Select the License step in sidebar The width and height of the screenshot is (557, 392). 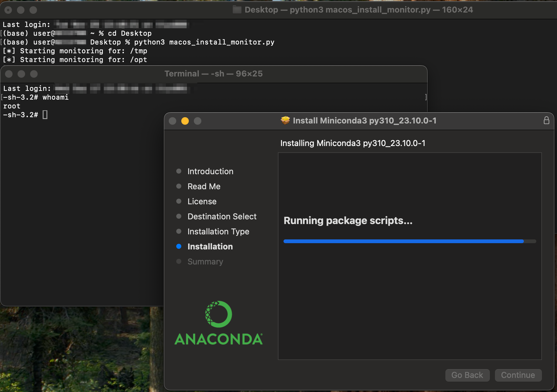tap(202, 201)
